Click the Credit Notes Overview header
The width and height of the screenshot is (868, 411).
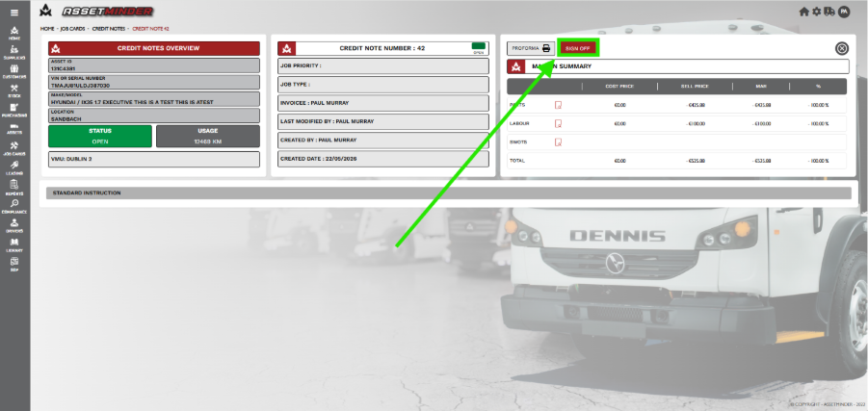(154, 49)
